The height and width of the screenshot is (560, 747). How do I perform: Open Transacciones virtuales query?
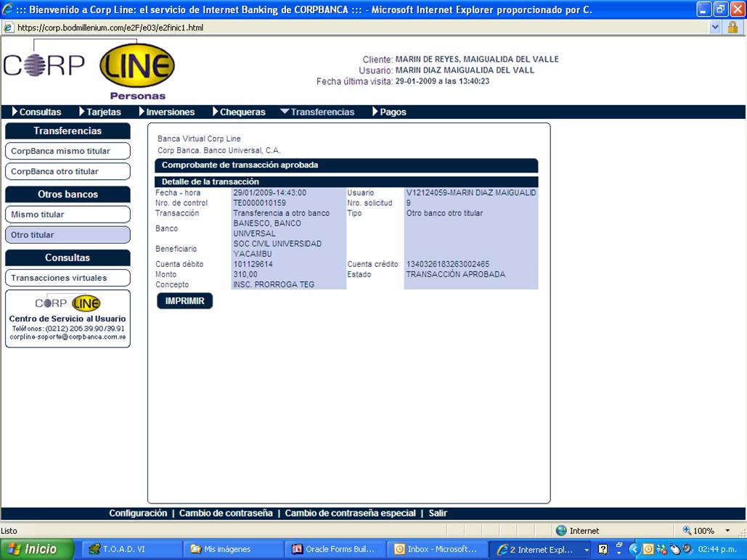68,278
